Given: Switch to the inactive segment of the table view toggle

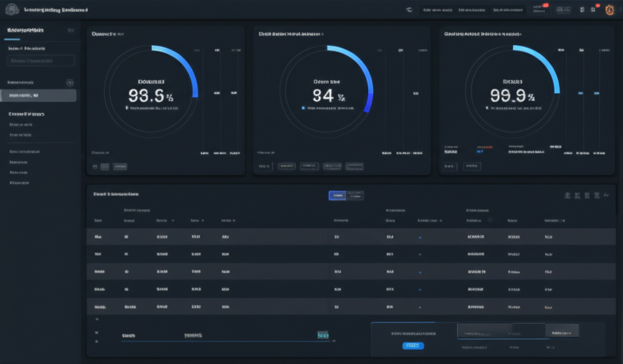Looking at the screenshot, I should (x=355, y=195).
